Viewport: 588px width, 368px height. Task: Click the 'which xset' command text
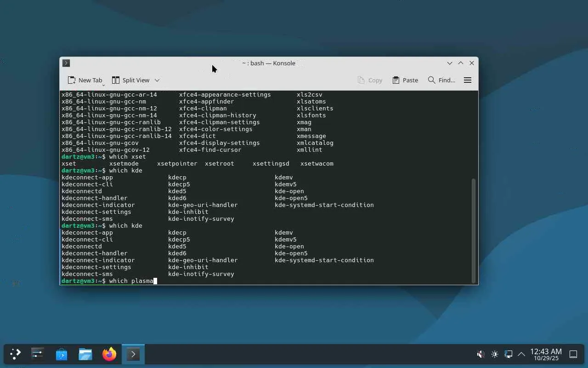[128, 157]
